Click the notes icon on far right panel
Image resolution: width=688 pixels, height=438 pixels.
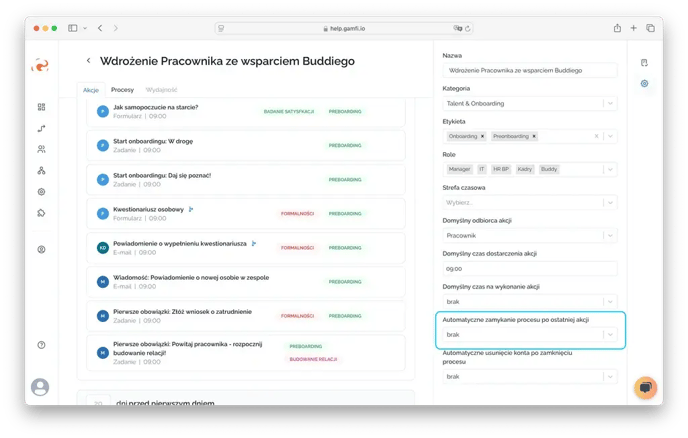pos(644,62)
